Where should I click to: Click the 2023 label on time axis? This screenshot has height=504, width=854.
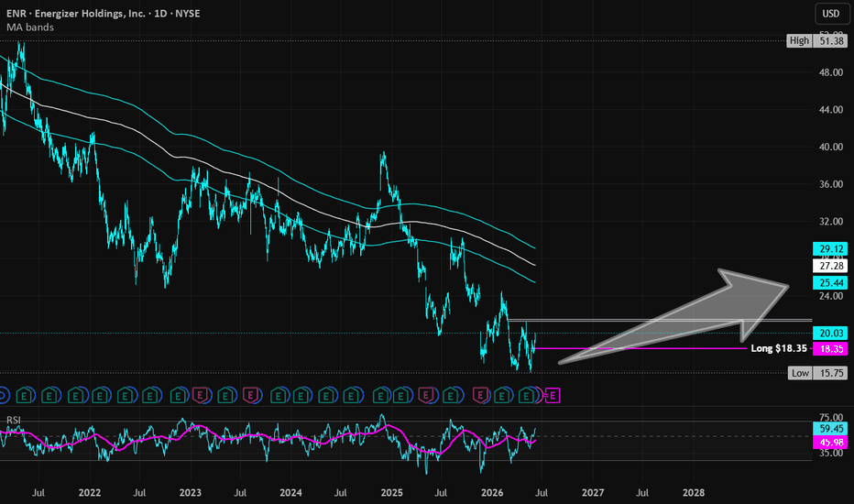(x=190, y=493)
